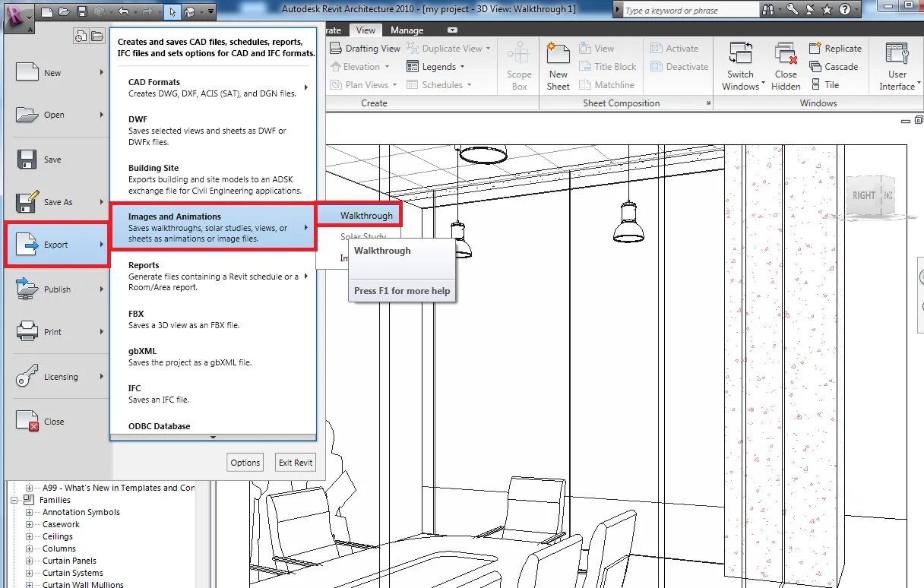Click the Exit Revit button
The width and height of the screenshot is (924, 588).
[x=296, y=463]
